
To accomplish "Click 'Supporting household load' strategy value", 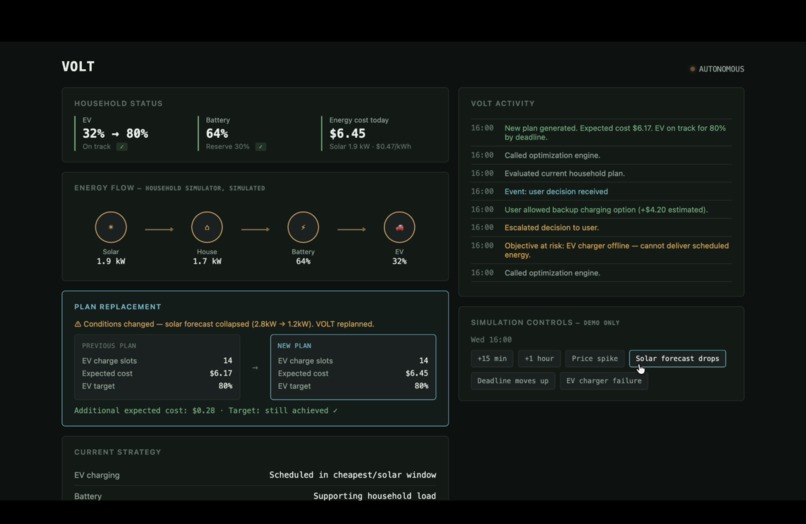I will pos(375,496).
